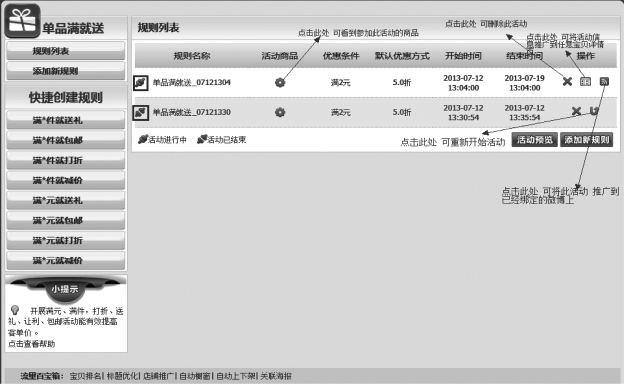Click the lightbulb tip icon
Image resolution: width=624 pixels, height=384 pixels.
coord(15,310)
